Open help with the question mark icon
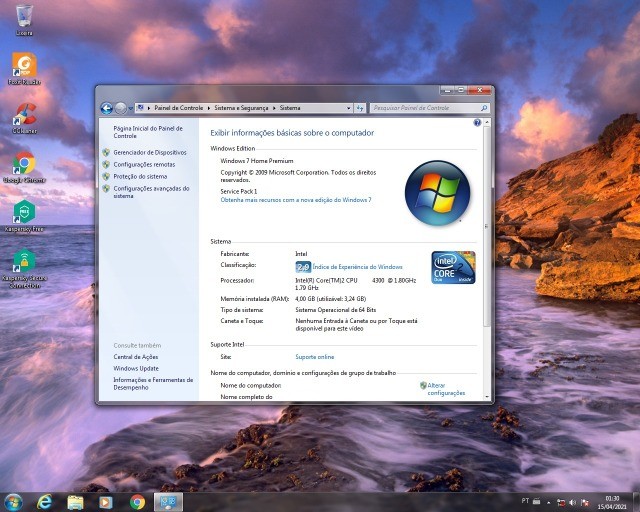 (x=477, y=122)
